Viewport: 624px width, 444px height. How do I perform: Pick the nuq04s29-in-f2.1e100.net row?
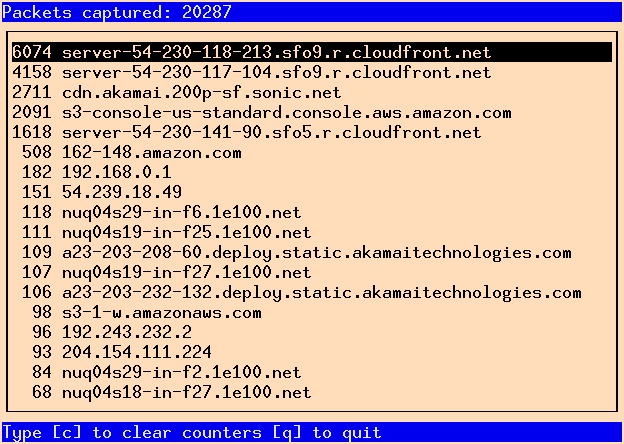click(x=312, y=372)
